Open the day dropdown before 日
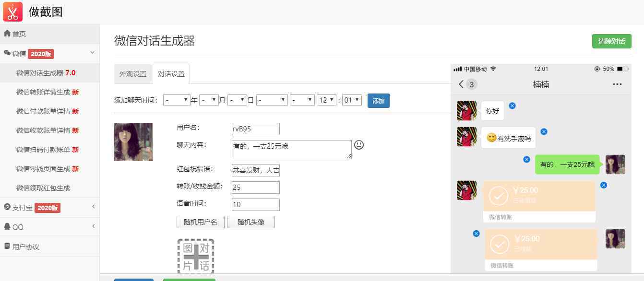Viewport: 644px width, 281px height. point(237,100)
